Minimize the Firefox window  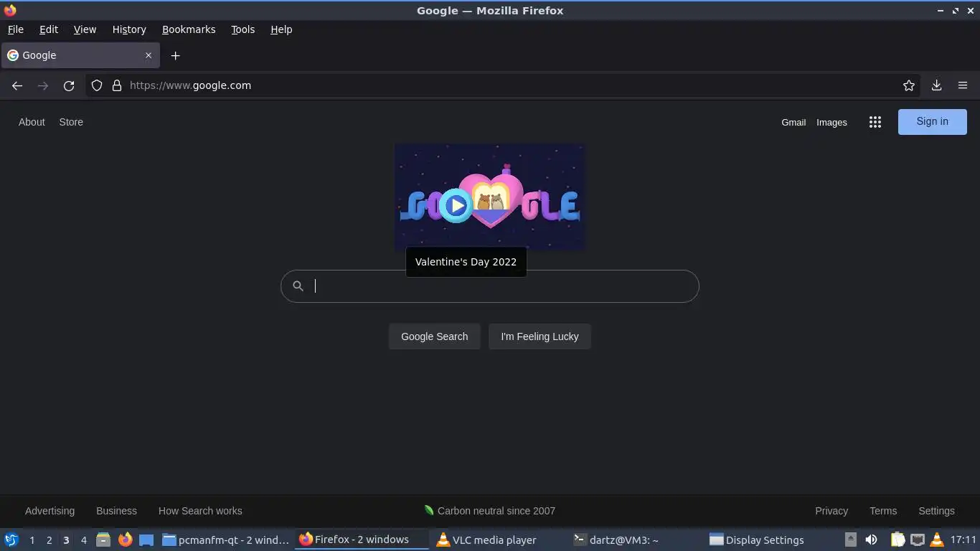pyautogui.click(x=941, y=11)
